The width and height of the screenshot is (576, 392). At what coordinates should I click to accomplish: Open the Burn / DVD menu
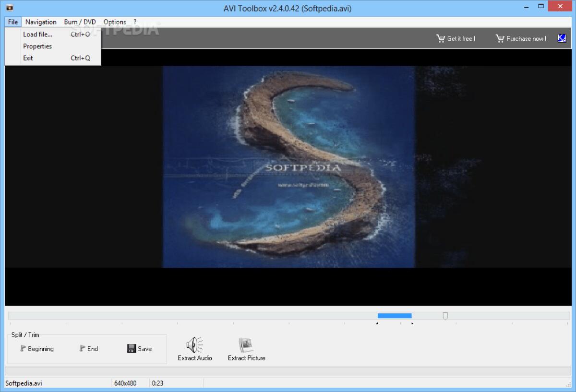(79, 22)
